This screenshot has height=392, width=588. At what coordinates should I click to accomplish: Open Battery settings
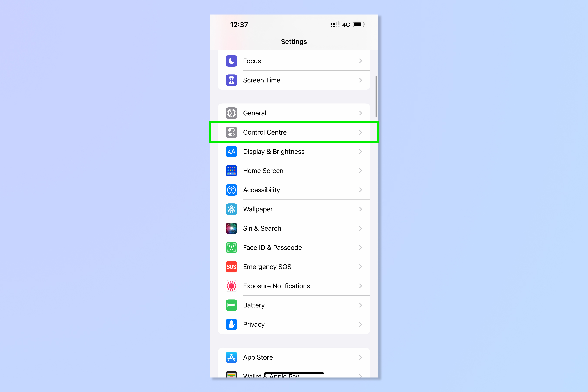[294, 305]
